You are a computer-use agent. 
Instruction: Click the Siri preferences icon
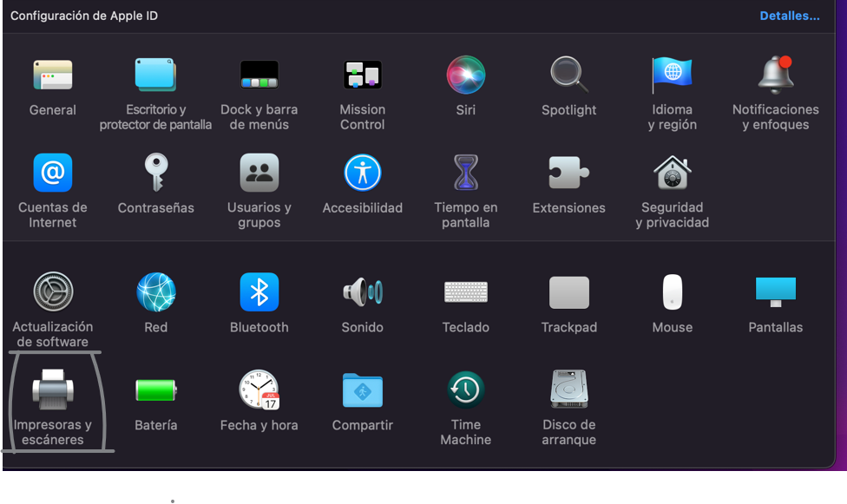coord(465,76)
